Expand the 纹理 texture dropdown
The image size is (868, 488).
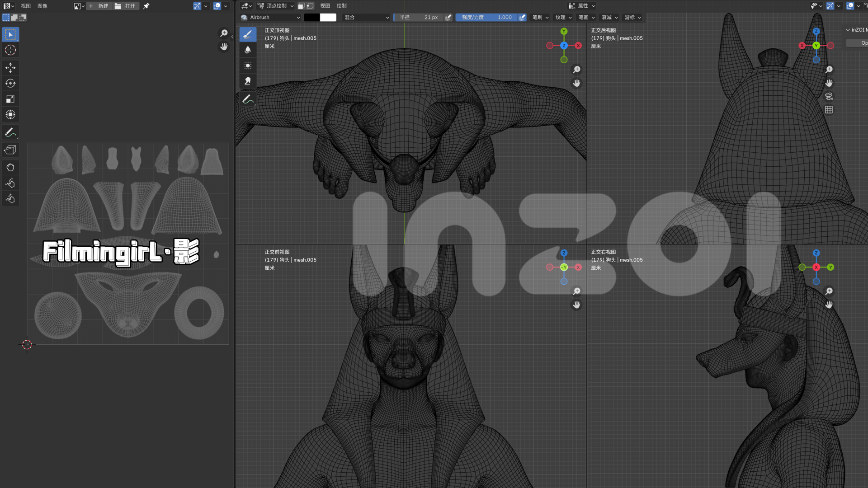point(564,18)
